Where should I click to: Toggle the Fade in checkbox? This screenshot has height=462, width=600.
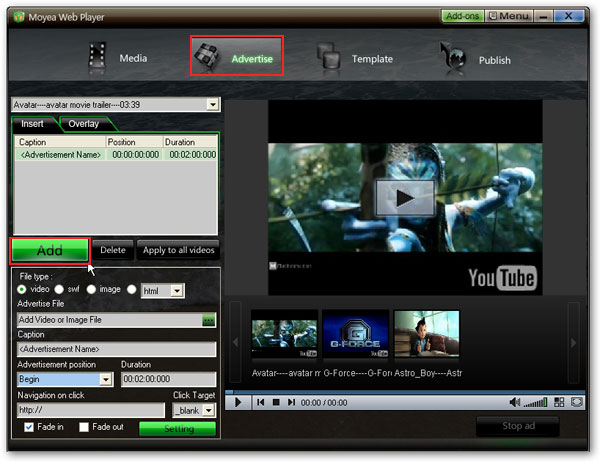pos(29,427)
